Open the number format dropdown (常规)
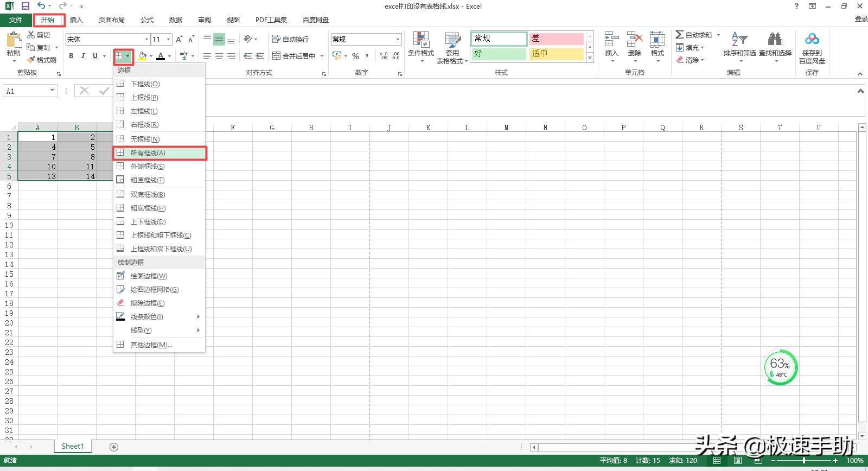The image size is (868, 471). (x=398, y=39)
